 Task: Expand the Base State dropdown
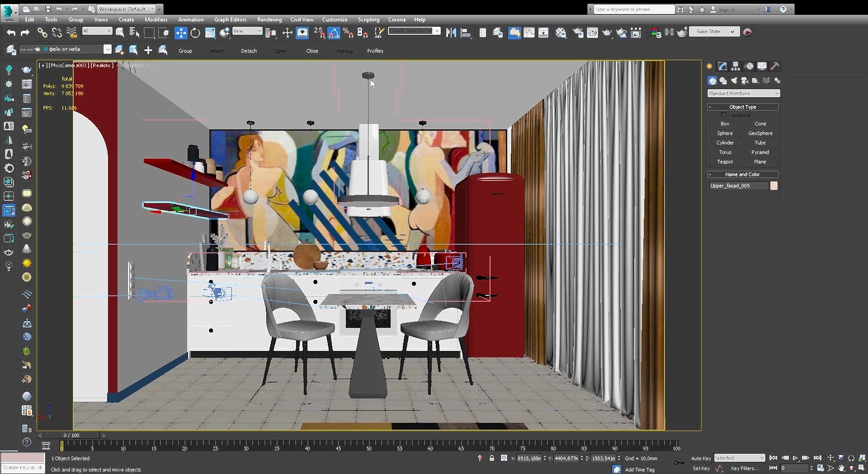coord(714,32)
